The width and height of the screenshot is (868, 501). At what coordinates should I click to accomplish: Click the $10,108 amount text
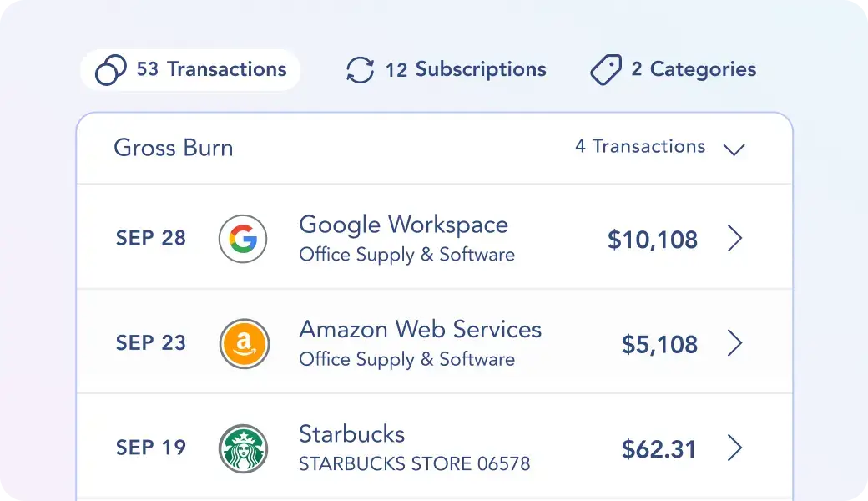[x=653, y=240]
